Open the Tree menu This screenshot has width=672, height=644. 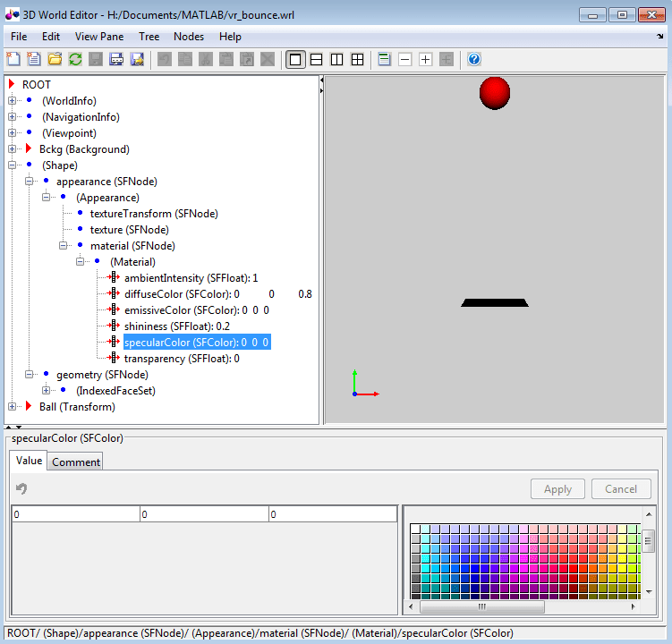click(x=149, y=37)
